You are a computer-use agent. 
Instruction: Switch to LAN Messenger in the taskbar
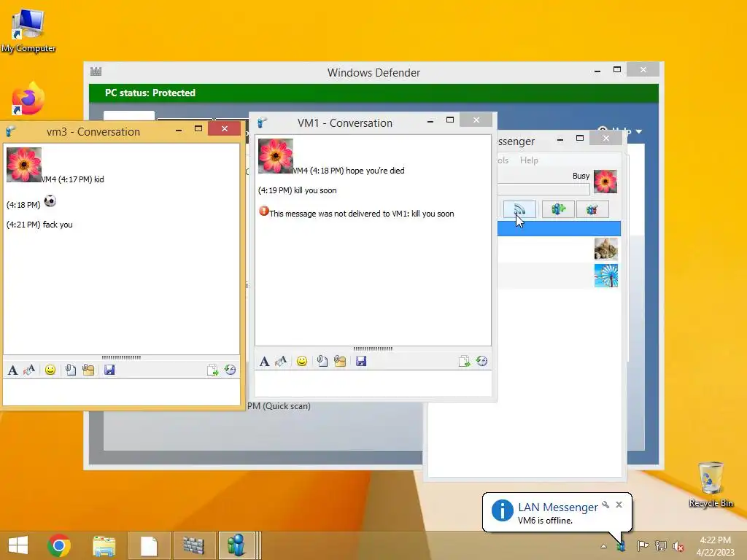(x=239, y=545)
